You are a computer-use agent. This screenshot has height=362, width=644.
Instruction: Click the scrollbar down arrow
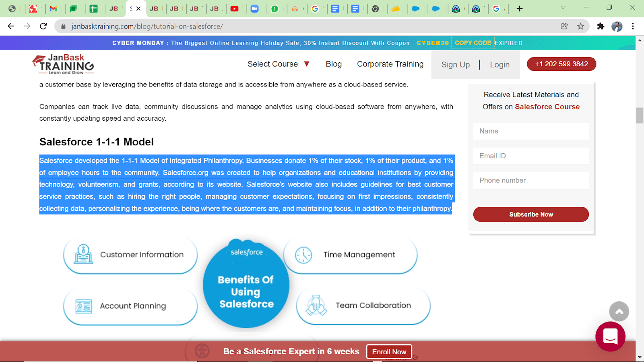click(640, 357)
